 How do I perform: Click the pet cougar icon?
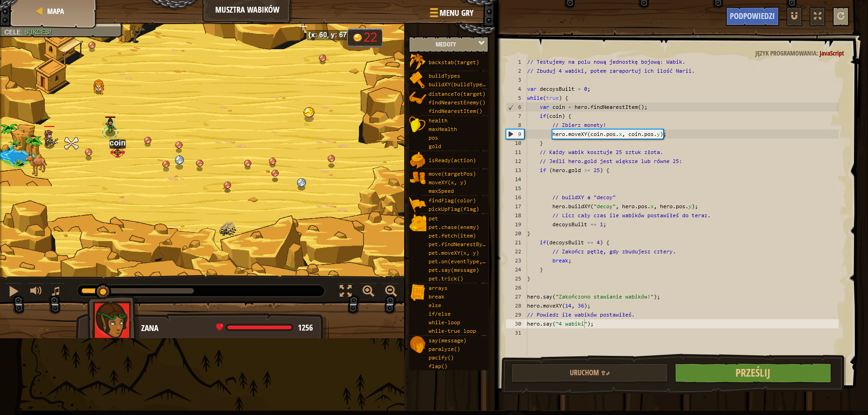[x=418, y=223]
